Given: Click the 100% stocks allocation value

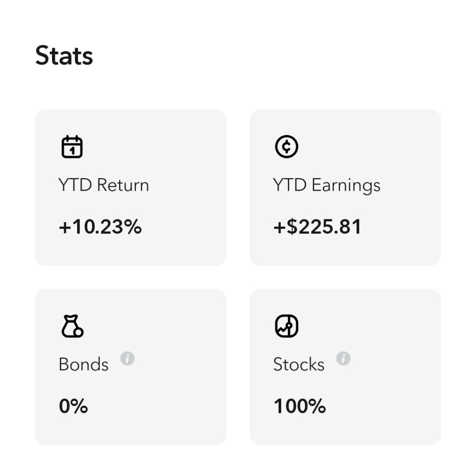Looking at the screenshot, I should coord(300,406).
